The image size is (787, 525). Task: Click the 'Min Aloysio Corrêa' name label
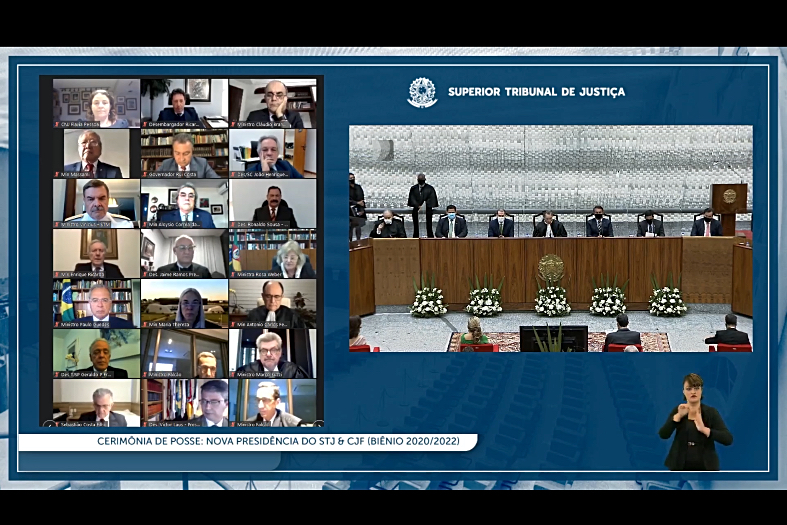tap(174, 224)
